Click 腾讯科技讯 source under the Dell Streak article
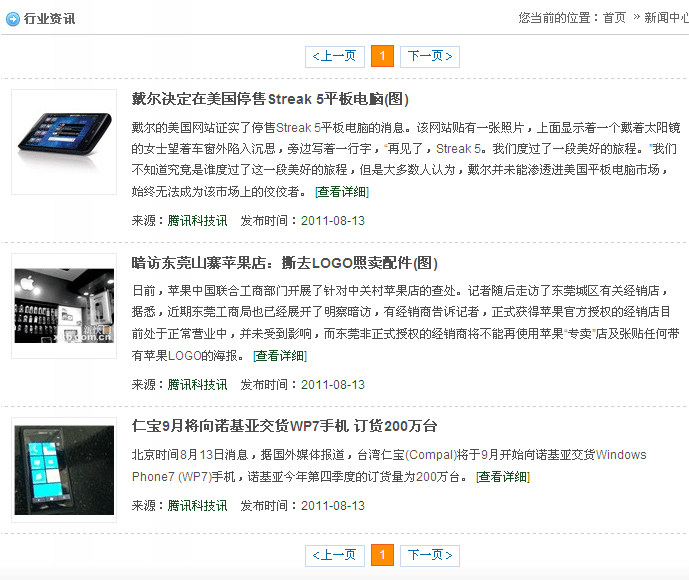Viewport: 689px width, 580px height. (x=197, y=221)
